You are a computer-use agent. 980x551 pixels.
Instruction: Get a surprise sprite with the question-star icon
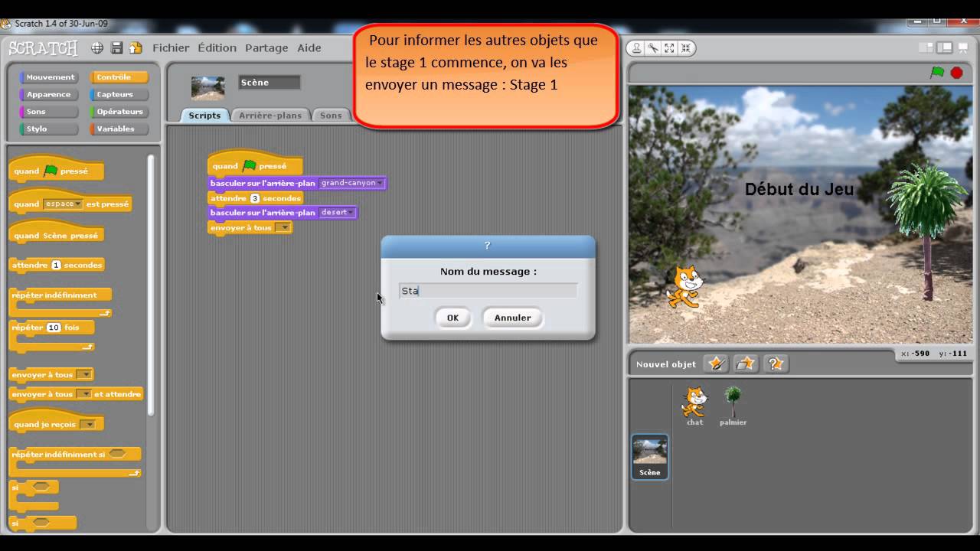coord(775,364)
